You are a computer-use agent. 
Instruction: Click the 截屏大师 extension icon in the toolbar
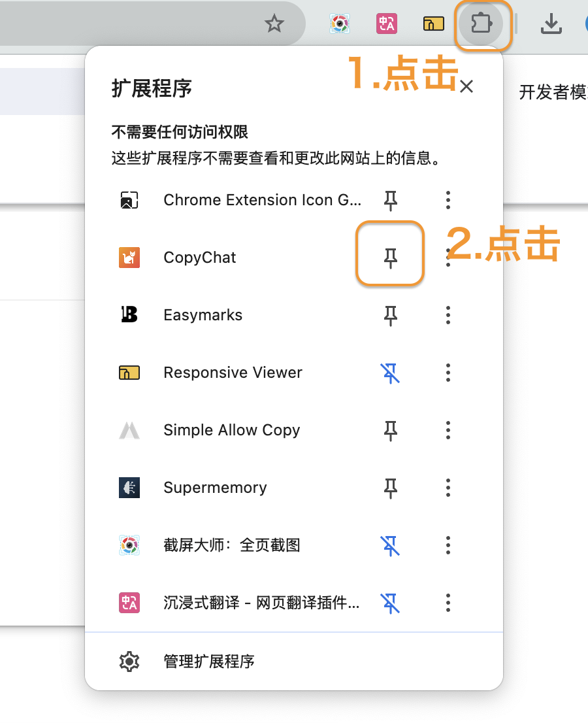(339, 24)
